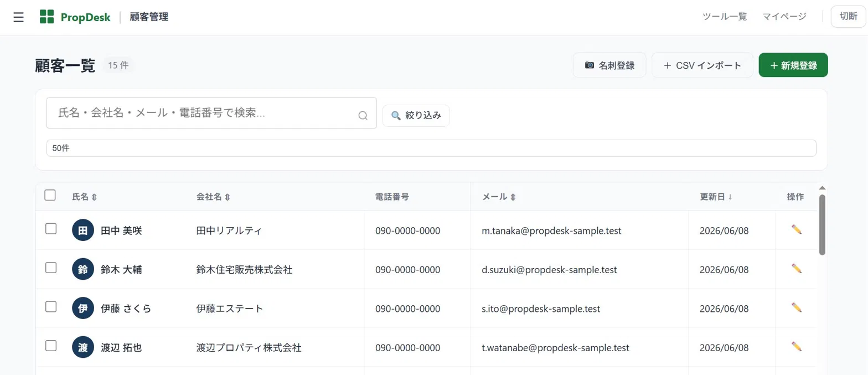Screen dimensions: 868x375
Task: Edit 伊藤 さくら with the pencil icon
Action: point(797,307)
